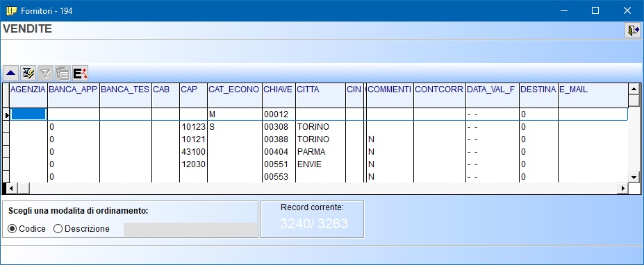Click the DATA_VAL_F column header
Image resolution: width=644 pixels, height=265 pixels.
492,95
